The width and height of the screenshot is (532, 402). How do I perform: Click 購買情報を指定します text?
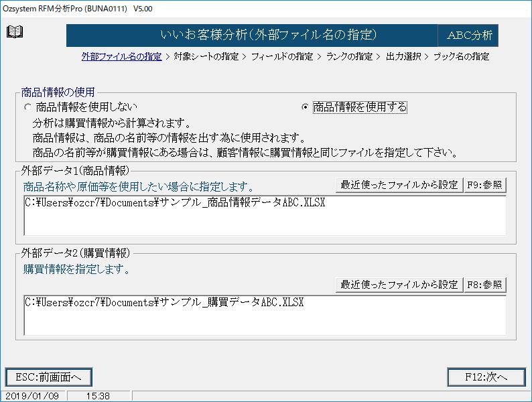(x=76, y=269)
